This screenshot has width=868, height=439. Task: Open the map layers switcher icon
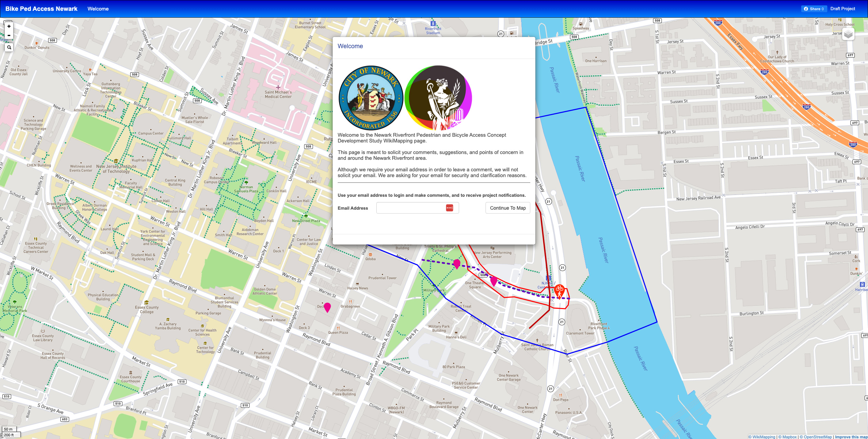[848, 34]
